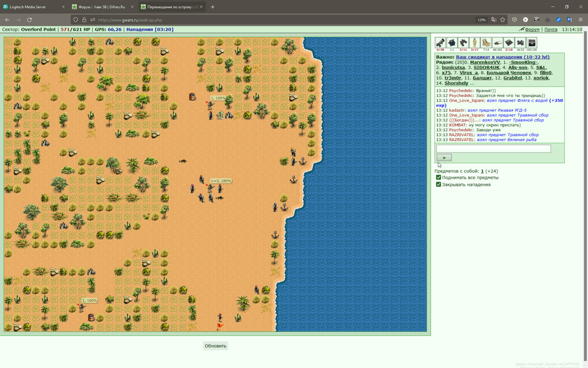588x368 pixels.
Task: Click the browser address bar URL
Action: coord(130,20)
